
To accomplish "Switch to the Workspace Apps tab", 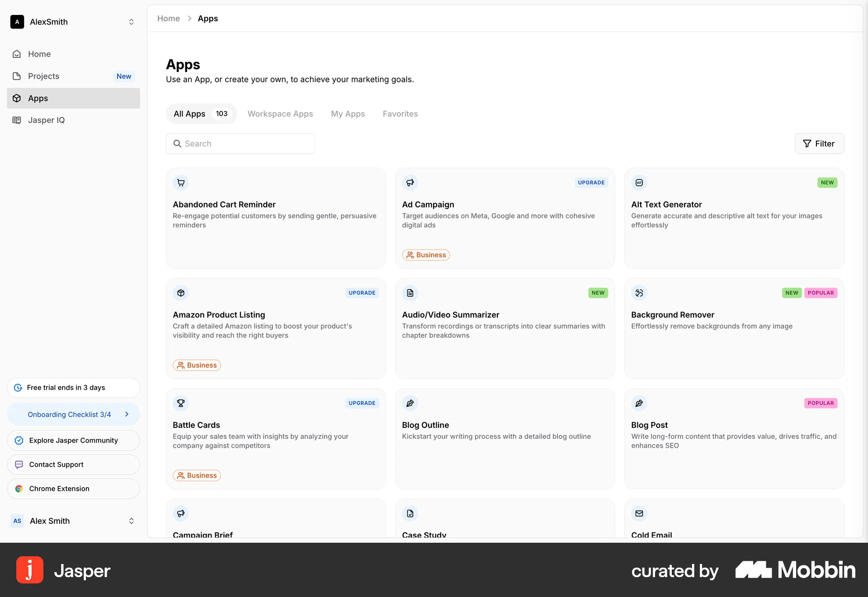I will (280, 114).
